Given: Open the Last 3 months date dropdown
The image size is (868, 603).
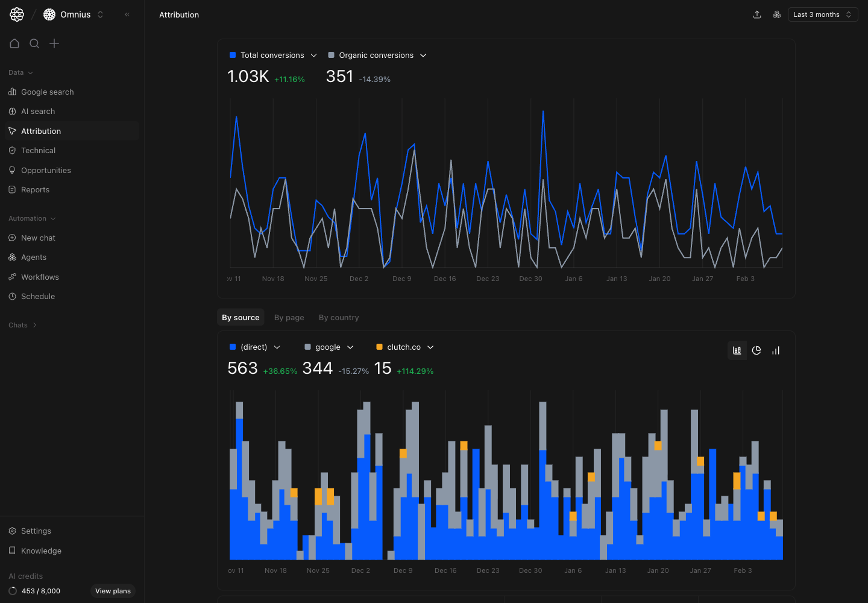Looking at the screenshot, I should coord(823,14).
